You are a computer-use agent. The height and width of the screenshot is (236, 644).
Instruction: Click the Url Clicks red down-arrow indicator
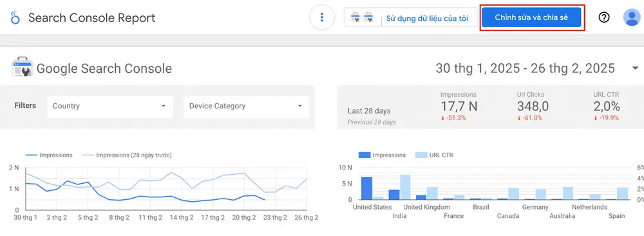click(x=518, y=118)
